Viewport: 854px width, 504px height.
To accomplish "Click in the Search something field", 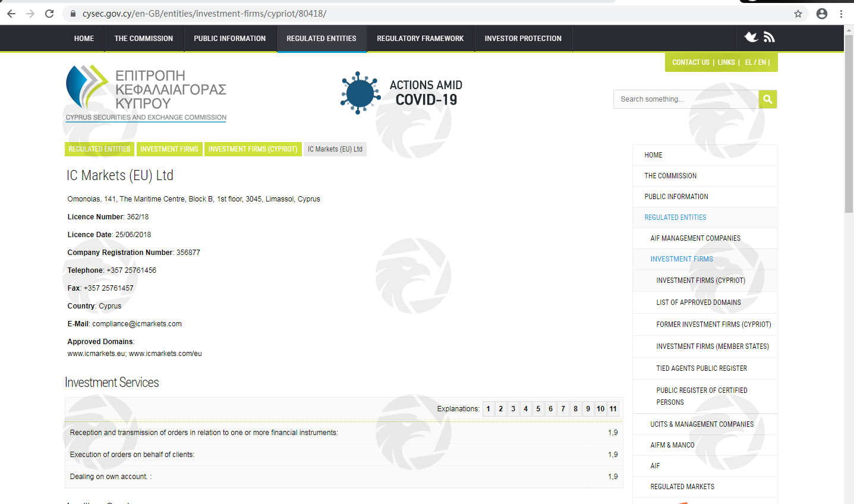I will [x=686, y=99].
